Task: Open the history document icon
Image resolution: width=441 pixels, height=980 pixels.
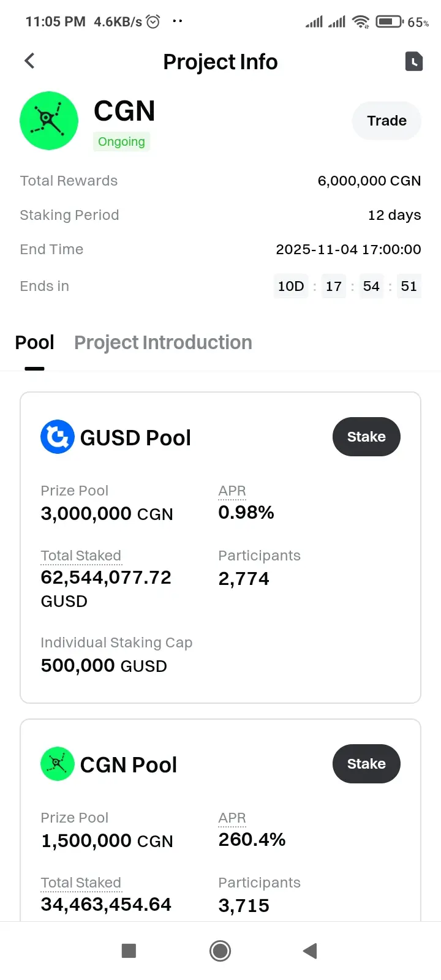Action: pyautogui.click(x=414, y=61)
